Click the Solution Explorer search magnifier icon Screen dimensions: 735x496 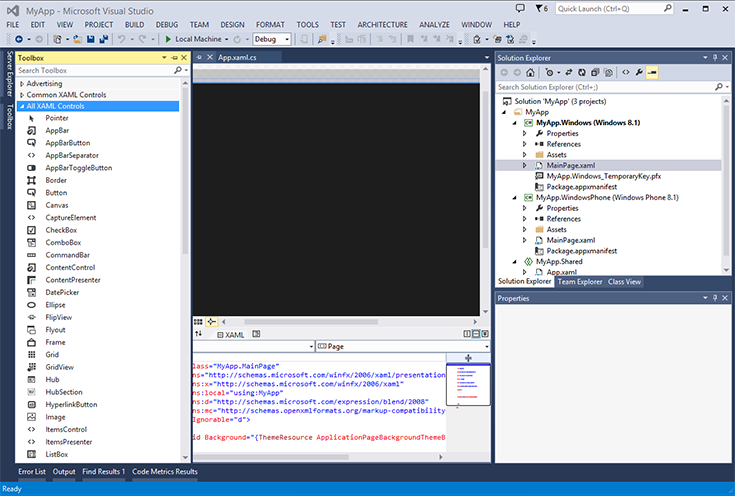(719, 87)
